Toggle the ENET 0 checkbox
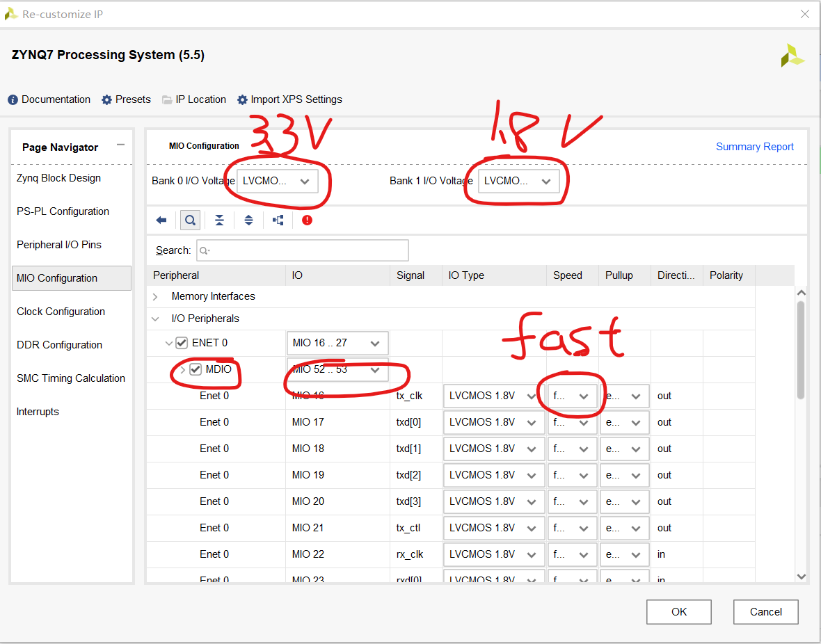Viewport: 821px width, 644px height. coord(182,343)
